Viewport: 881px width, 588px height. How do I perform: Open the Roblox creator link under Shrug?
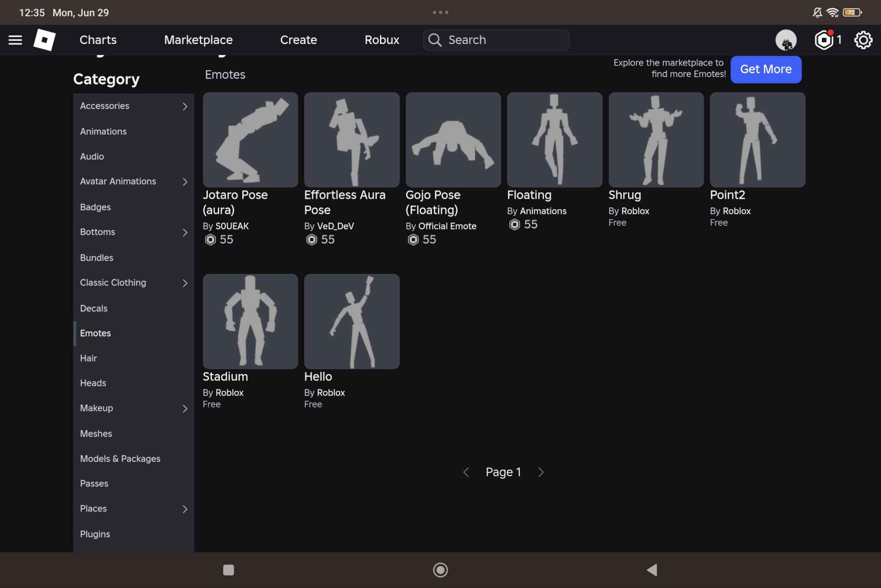tap(636, 211)
